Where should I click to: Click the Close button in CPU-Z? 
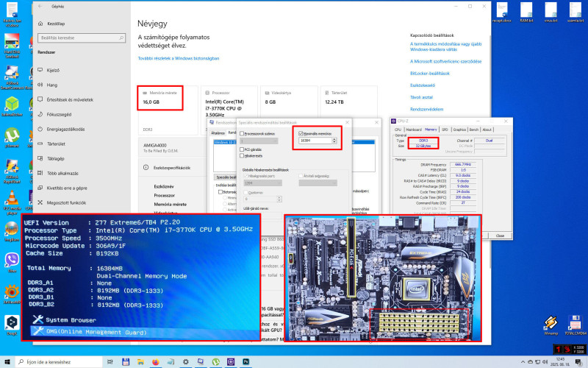click(500, 236)
